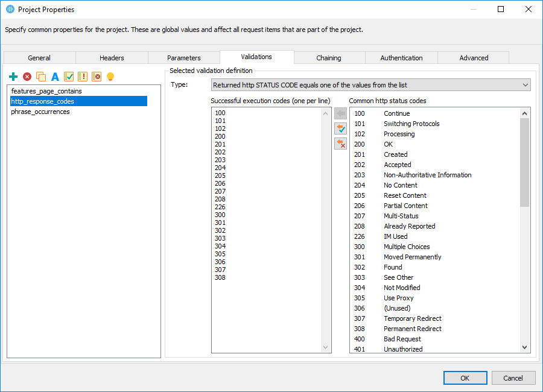Rename the validation using the blue A icon

click(54, 77)
